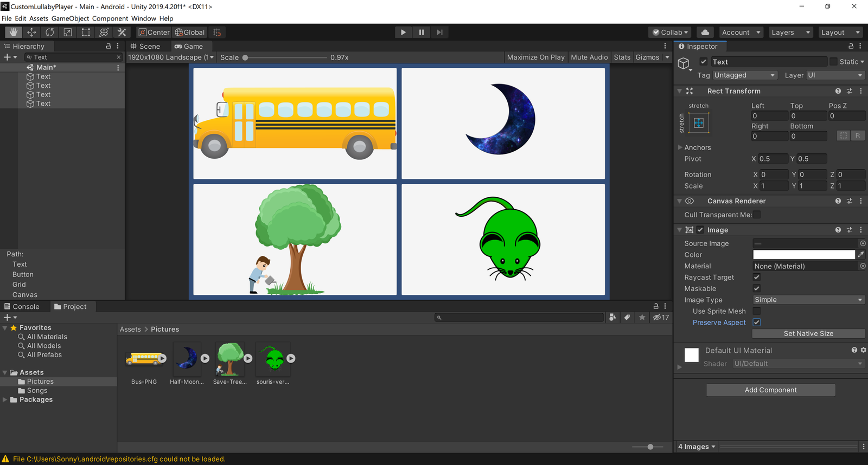
Task: Open the Component menu
Action: coord(110,18)
